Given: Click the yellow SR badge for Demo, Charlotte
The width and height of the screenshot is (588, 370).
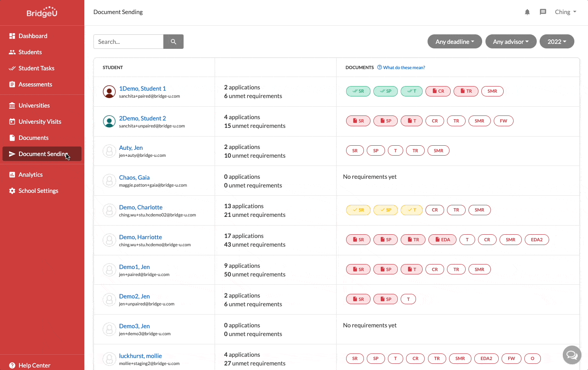Looking at the screenshot, I should (358, 210).
